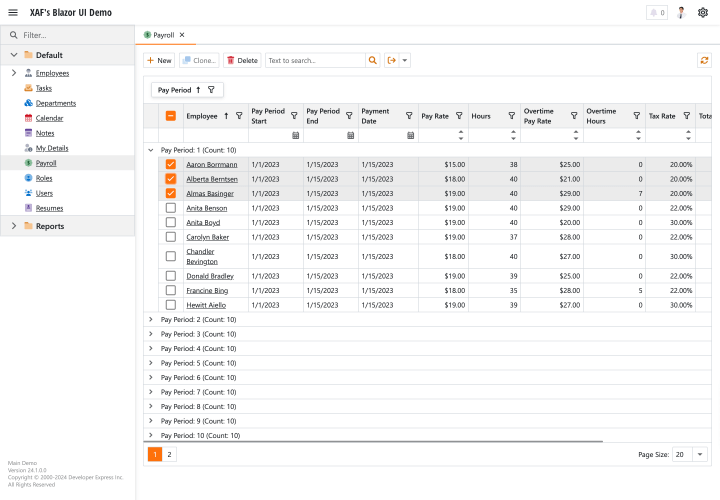Image resolution: width=720 pixels, height=500 pixels.
Task: Open the Francine Bing employee link
Action: coord(205,290)
